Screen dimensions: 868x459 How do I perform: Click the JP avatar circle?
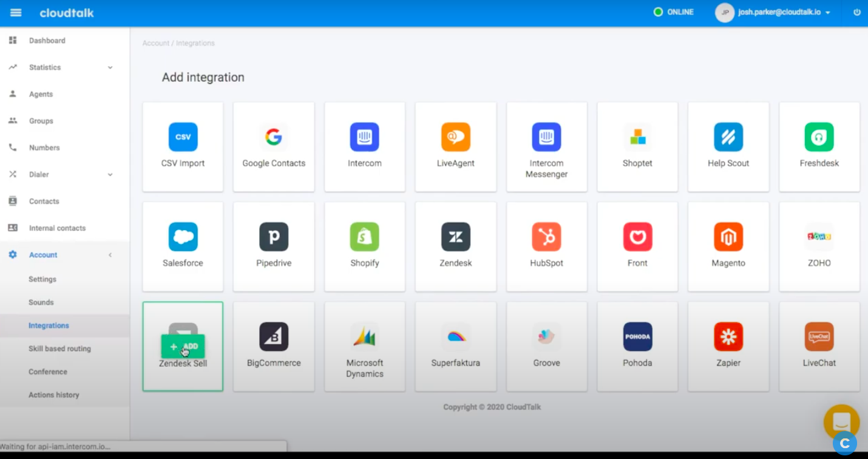(725, 12)
